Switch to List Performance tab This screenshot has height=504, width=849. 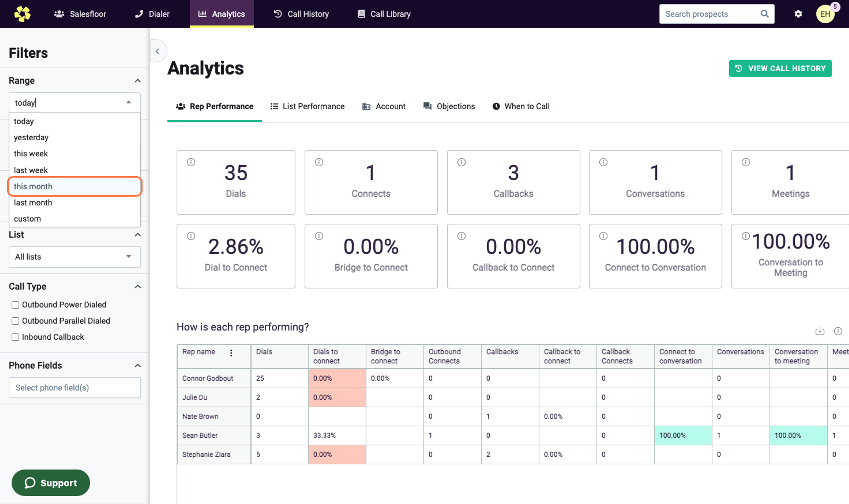[x=307, y=106]
